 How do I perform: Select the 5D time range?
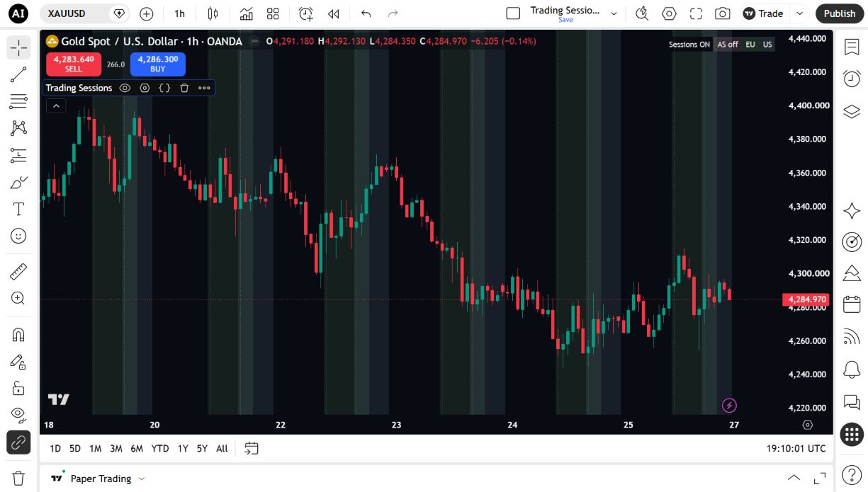coord(75,448)
